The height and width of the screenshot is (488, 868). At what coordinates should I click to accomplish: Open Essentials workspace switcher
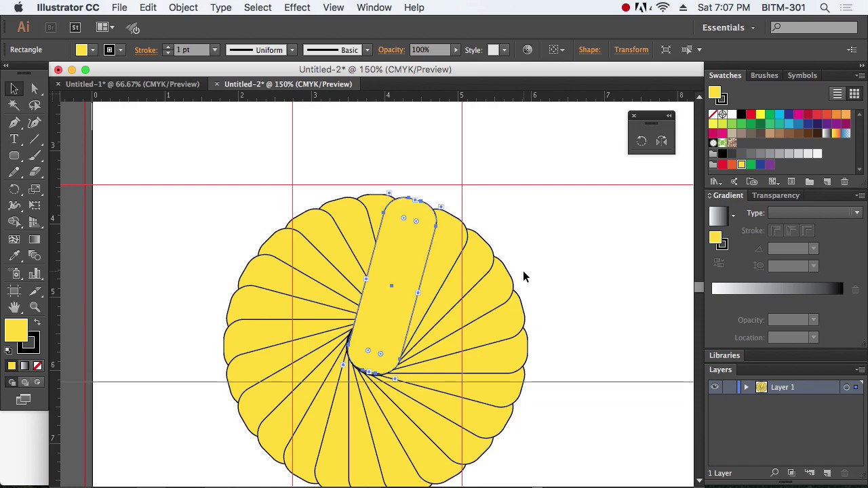tap(729, 27)
